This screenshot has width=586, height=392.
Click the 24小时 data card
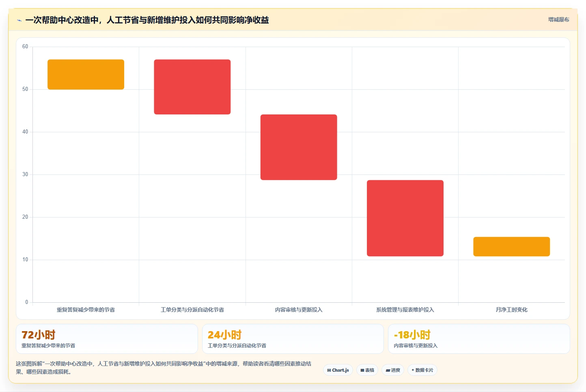coord(293,339)
